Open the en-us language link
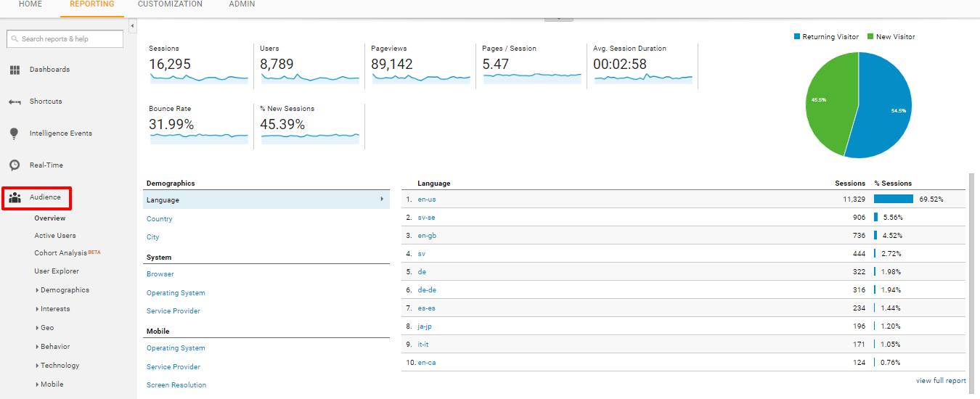The width and height of the screenshot is (980, 399). pyautogui.click(x=427, y=199)
